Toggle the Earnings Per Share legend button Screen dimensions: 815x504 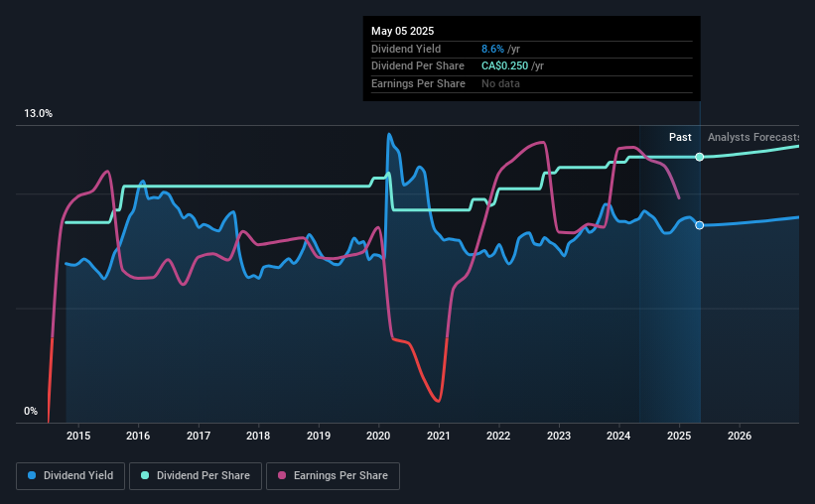click(333, 476)
